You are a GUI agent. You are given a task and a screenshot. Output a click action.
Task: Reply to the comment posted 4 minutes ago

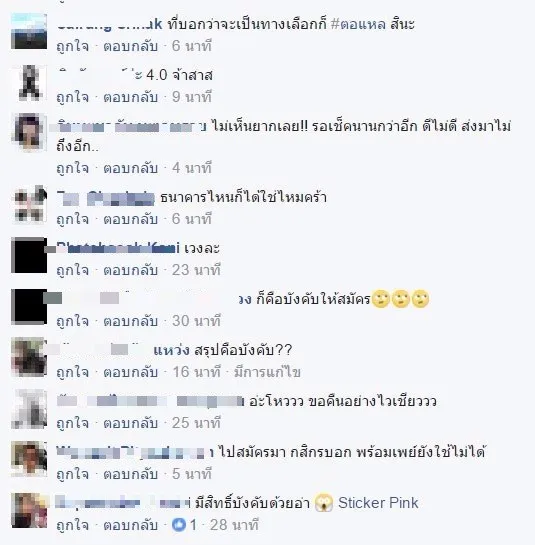(x=130, y=168)
